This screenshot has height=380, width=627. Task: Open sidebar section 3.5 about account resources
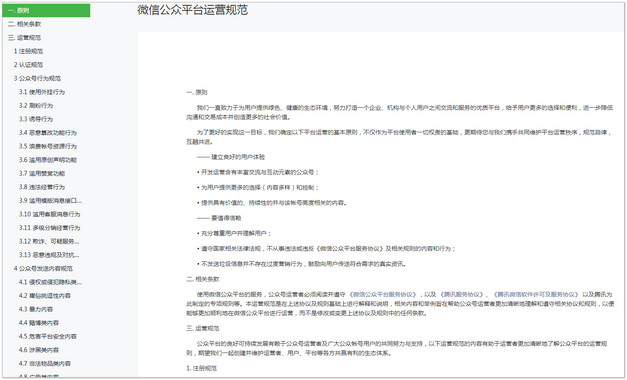click(x=48, y=146)
